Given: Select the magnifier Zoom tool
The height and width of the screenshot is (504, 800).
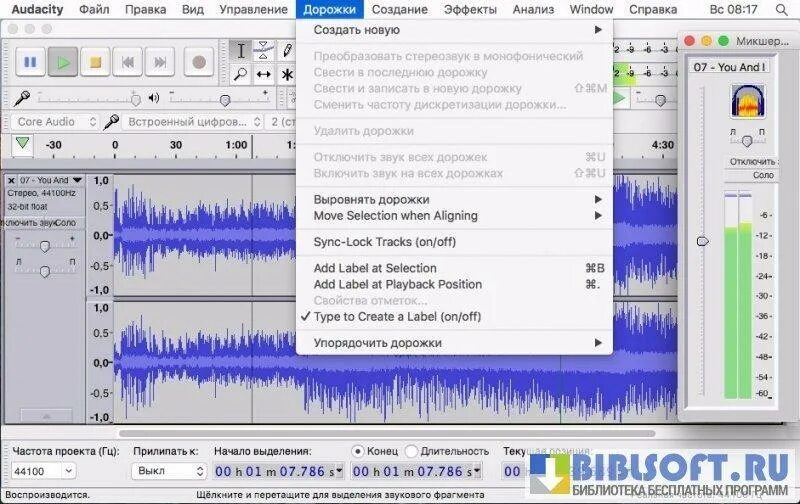Looking at the screenshot, I should [240, 74].
